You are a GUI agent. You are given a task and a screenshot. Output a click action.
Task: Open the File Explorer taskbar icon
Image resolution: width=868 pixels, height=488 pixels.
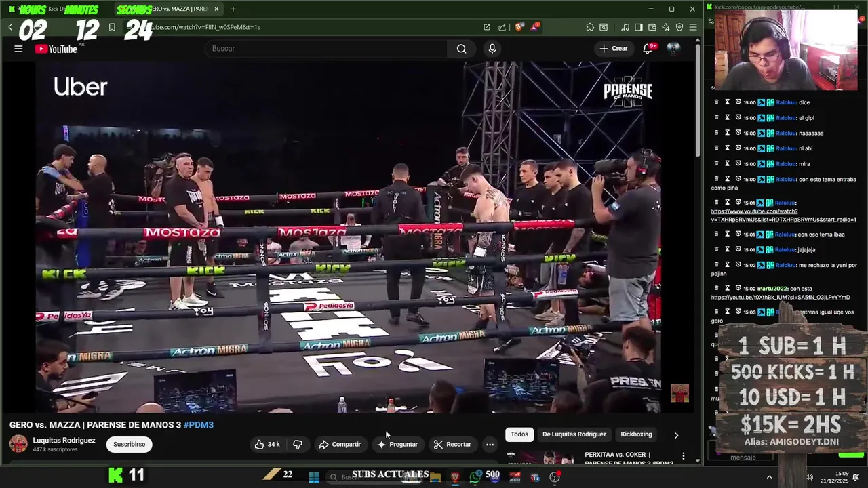tap(435, 477)
